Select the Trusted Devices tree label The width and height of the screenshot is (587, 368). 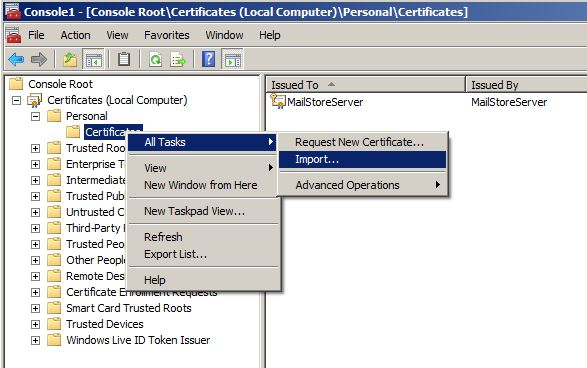click(105, 324)
